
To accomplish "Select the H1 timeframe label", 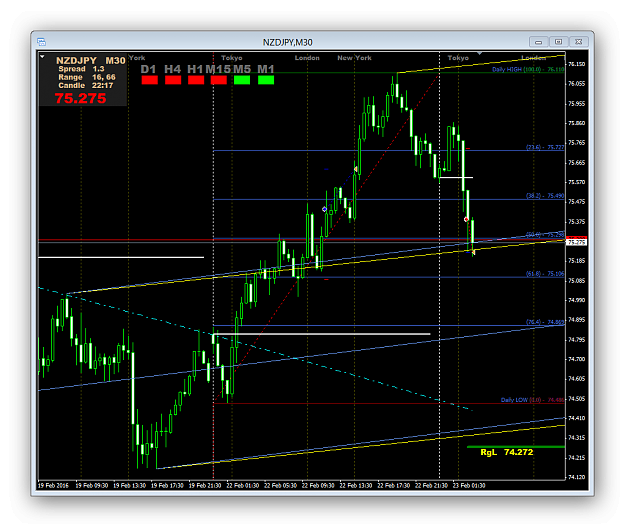I will 195,69.
